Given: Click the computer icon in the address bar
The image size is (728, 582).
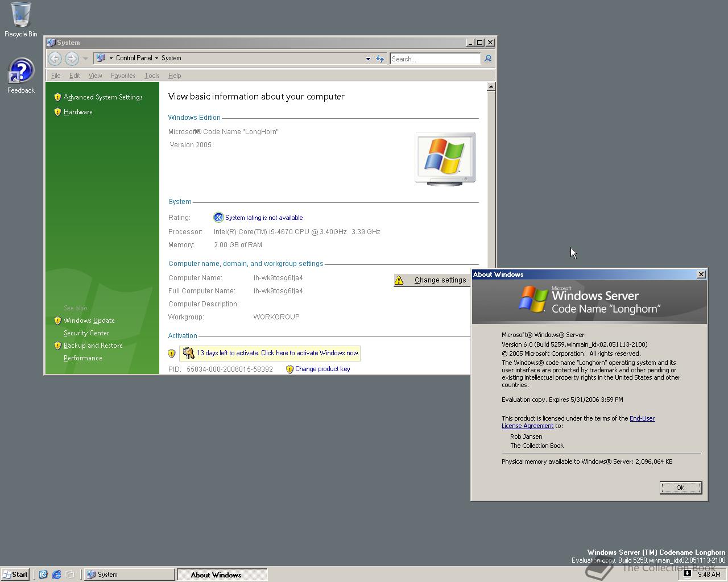Looking at the screenshot, I should click(x=101, y=58).
